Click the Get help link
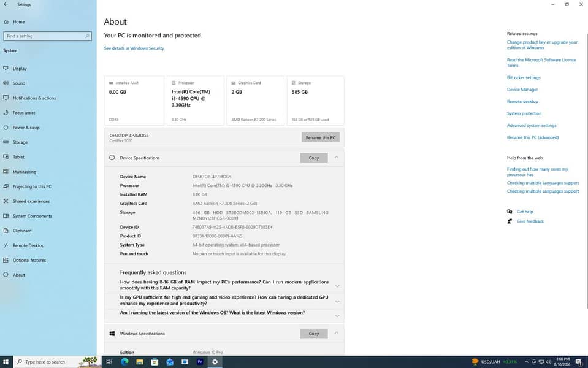 click(525, 212)
